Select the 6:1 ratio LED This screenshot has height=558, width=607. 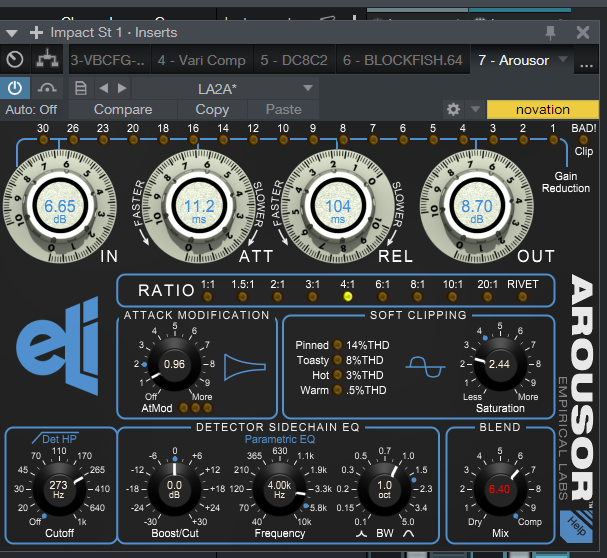click(x=382, y=297)
